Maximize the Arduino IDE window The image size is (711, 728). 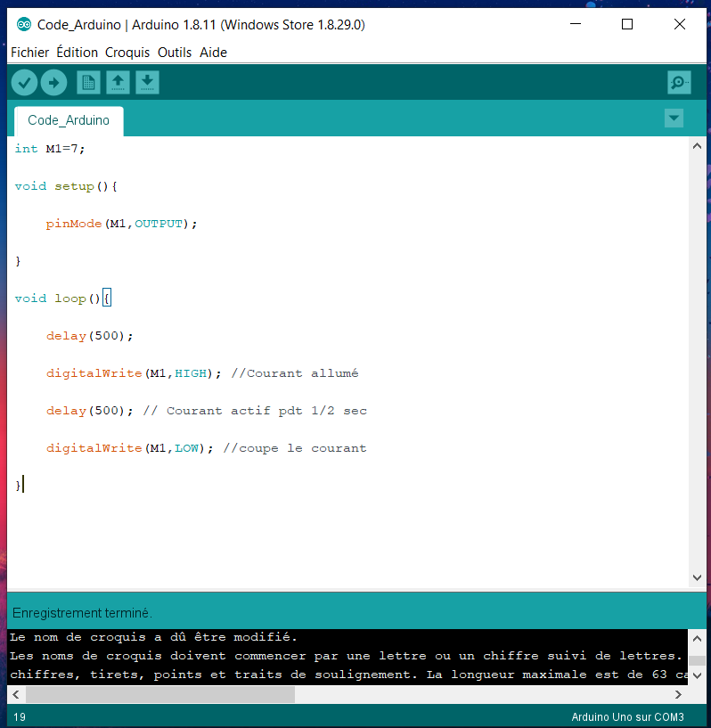(x=627, y=25)
